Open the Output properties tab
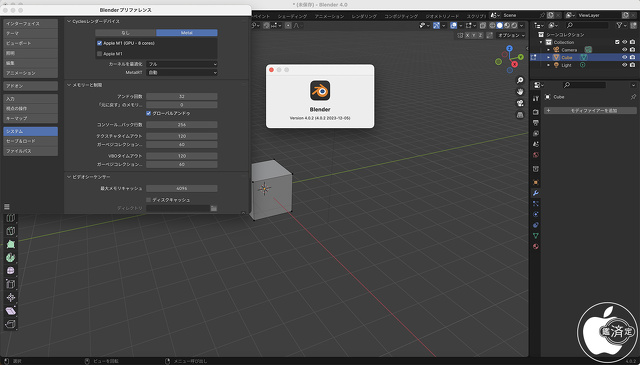This screenshot has height=365, width=640. click(x=536, y=122)
